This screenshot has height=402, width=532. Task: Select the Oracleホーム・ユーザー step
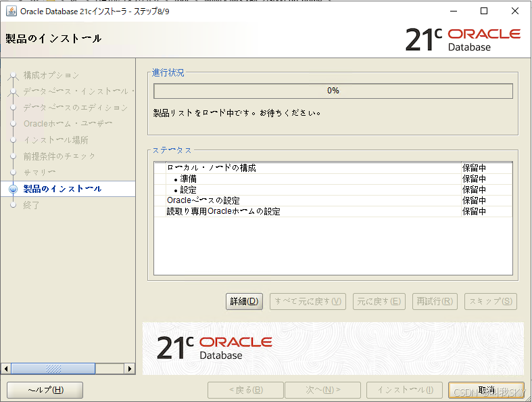[x=68, y=124]
